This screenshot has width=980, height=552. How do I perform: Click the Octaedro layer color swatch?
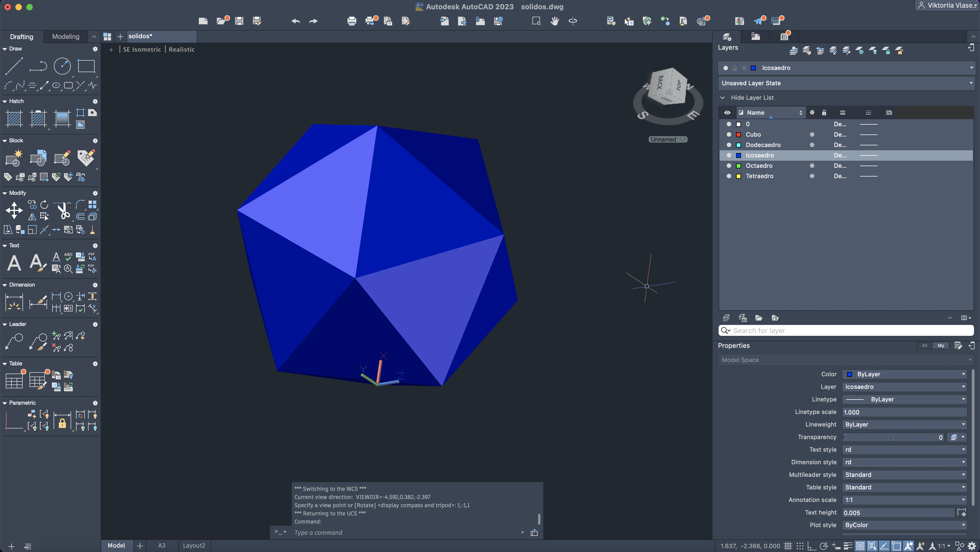tap(739, 166)
